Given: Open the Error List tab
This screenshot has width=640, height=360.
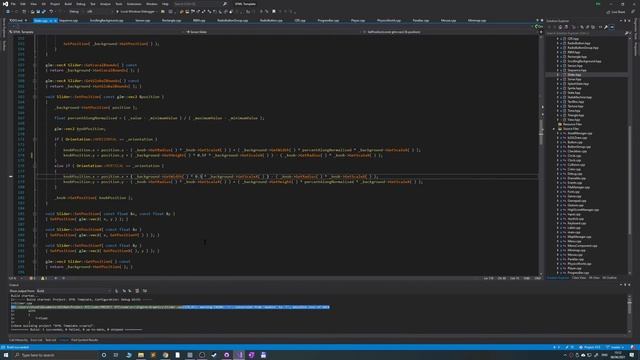Looking at the screenshot, I should 36,340.
